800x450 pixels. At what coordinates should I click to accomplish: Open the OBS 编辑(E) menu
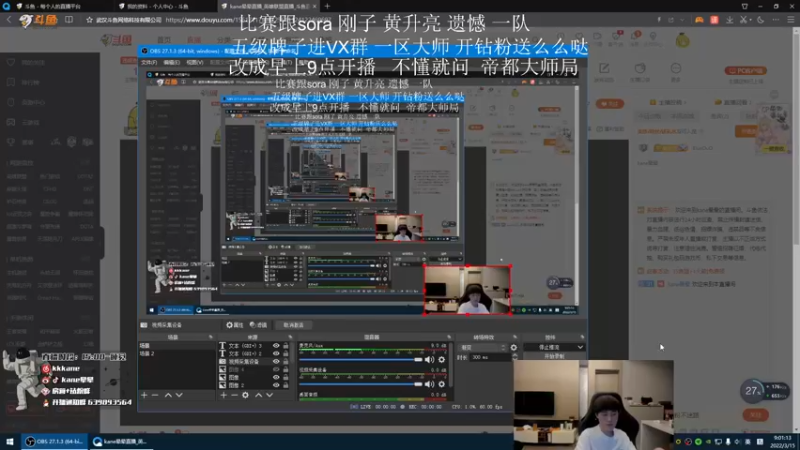point(171,62)
